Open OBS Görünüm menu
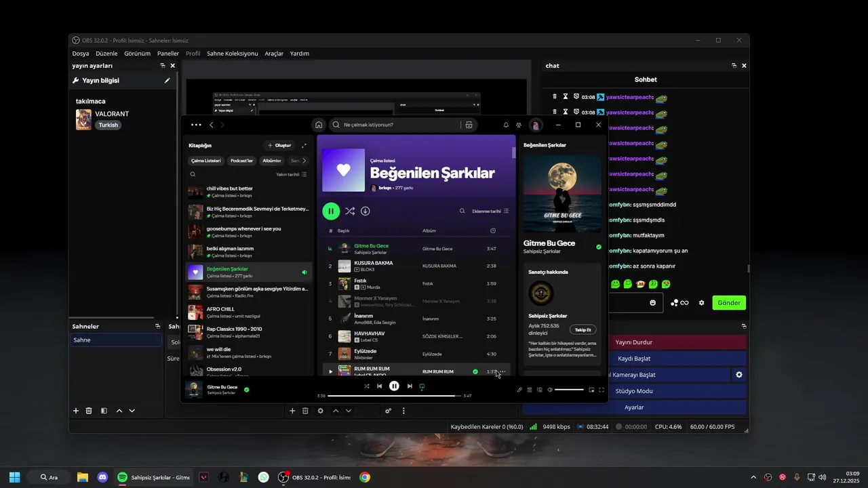Screen dimensions: 868x488 click(137, 54)
